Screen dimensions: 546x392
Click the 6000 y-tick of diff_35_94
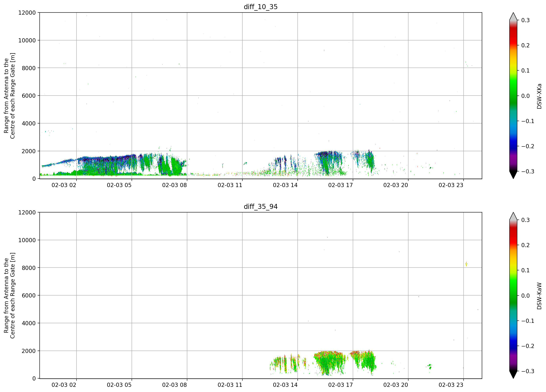pyautogui.click(x=29, y=296)
